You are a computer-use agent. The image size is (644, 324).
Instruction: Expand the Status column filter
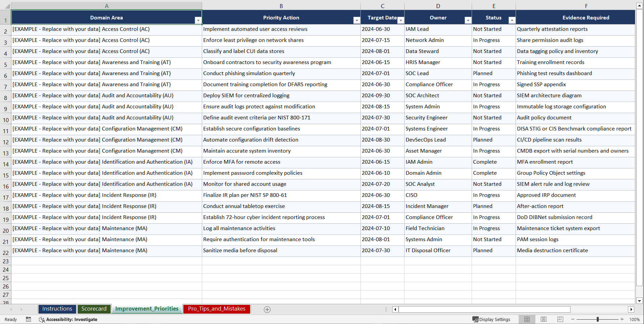[512, 20]
